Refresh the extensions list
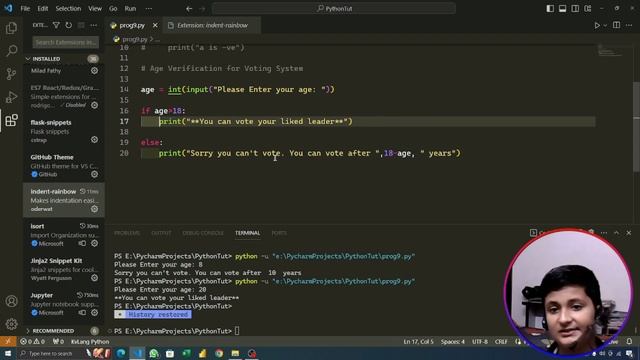The image size is (640, 360). (69, 25)
